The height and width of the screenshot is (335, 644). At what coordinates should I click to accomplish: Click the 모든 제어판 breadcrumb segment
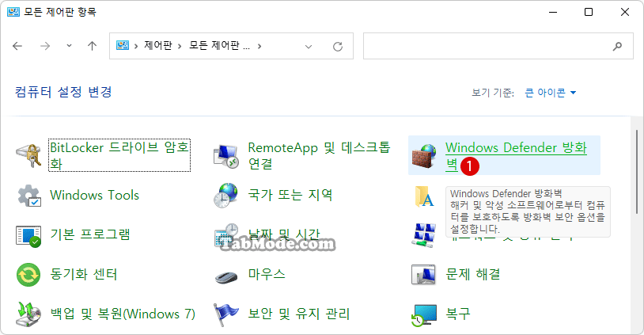(x=219, y=45)
